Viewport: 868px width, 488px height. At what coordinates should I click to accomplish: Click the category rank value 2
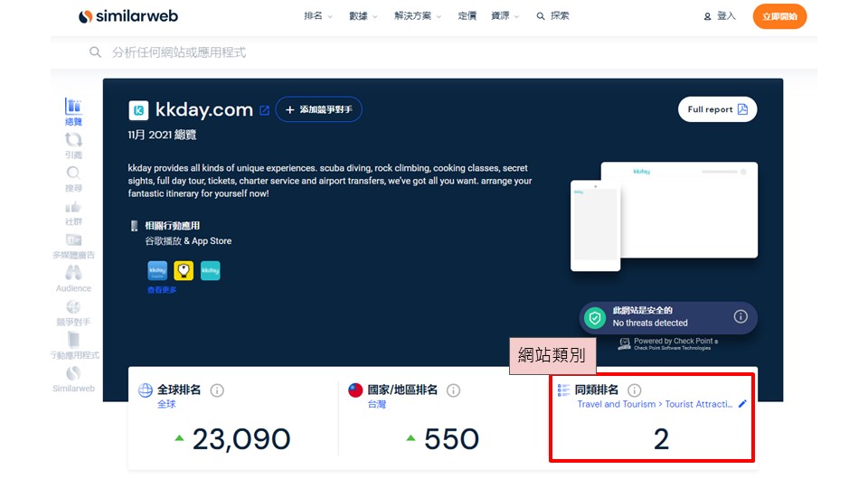(661, 439)
